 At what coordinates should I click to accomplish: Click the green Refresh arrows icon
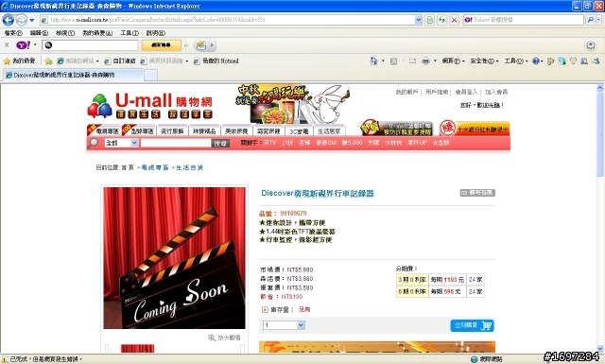[441, 20]
